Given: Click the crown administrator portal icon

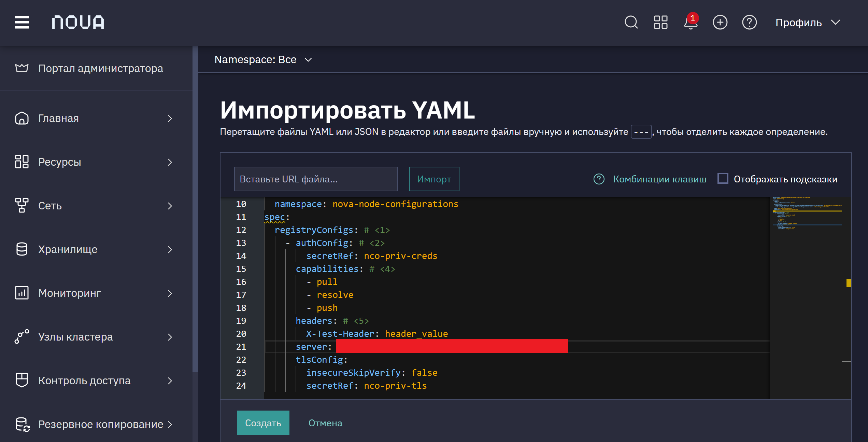Looking at the screenshot, I should [x=22, y=68].
